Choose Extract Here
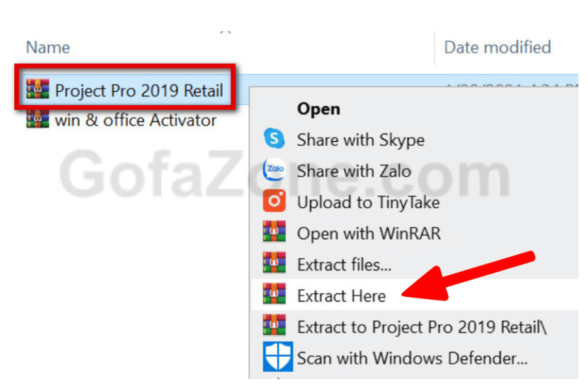588x392 pixels. coord(341,296)
